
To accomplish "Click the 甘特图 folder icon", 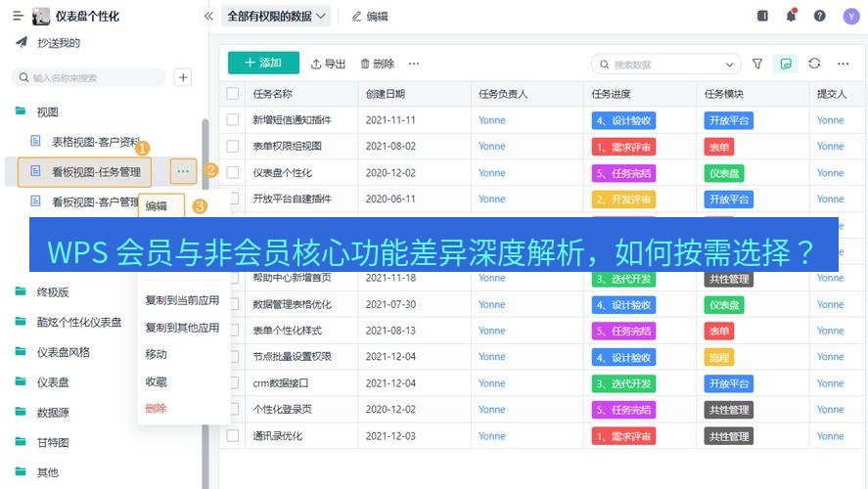I will tap(21, 441).
